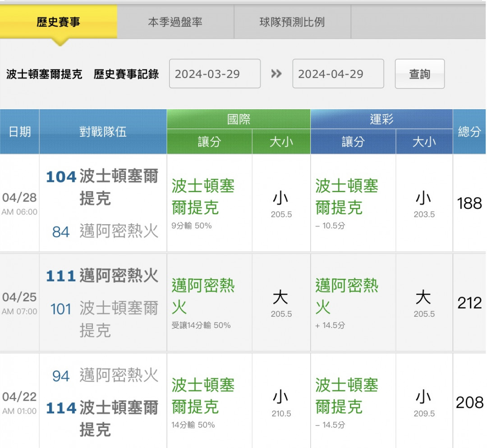Click the 210.5 over/under value
This screenshot has width=487, height=448.
coord(281,414)
